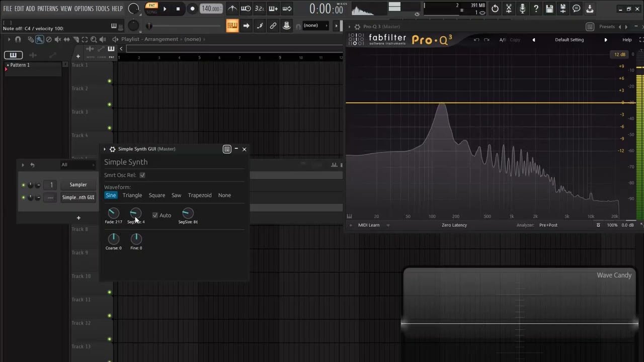Click the Coarse tuning knob
The height and width of the screenshot is (362, 644).
click(x=113, y=239)
